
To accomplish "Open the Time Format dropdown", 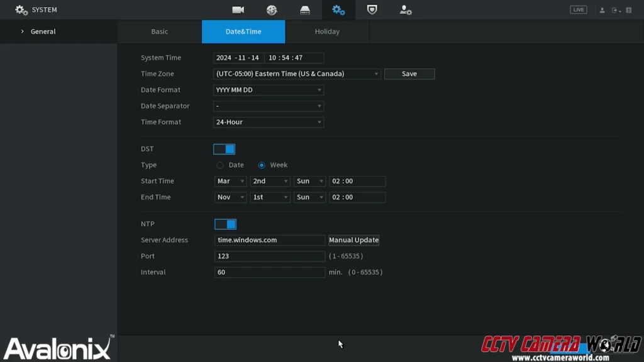I will tap(268, 122).
